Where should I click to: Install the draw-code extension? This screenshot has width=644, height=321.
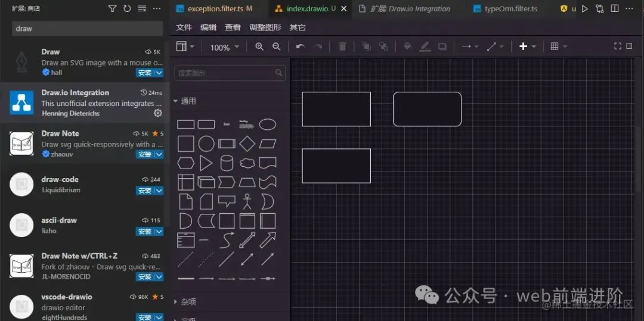[x=145, y=191]
